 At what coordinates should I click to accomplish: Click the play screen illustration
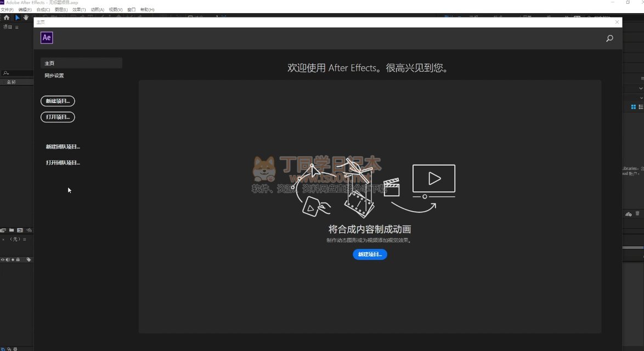pos(434,179)
